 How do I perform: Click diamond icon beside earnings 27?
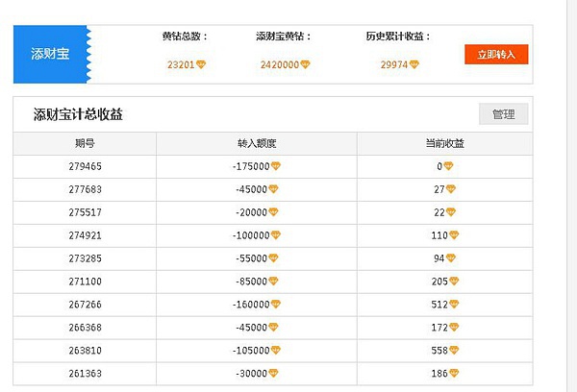(451, 189)
